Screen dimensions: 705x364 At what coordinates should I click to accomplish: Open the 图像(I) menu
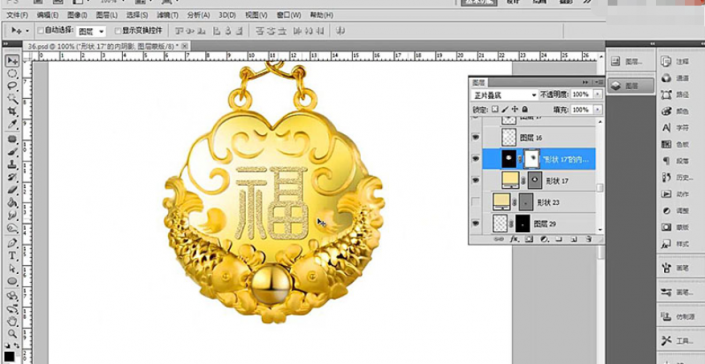click(77, 15)
